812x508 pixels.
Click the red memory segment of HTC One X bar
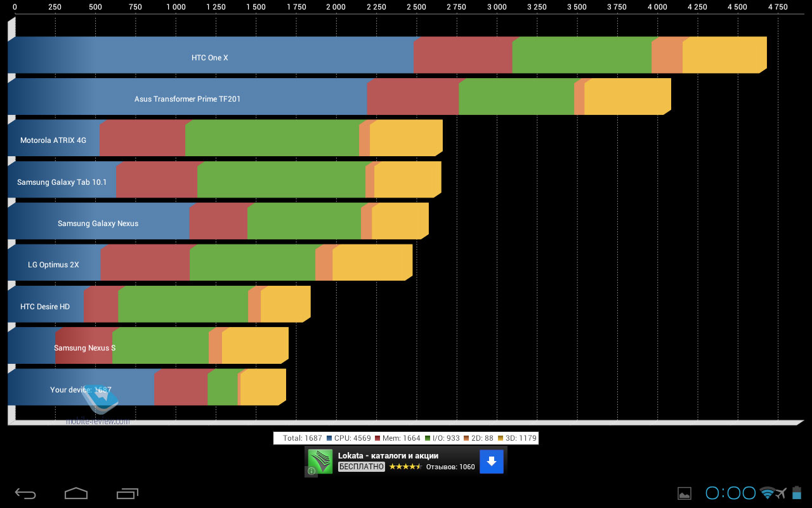(x=462, y=55)
